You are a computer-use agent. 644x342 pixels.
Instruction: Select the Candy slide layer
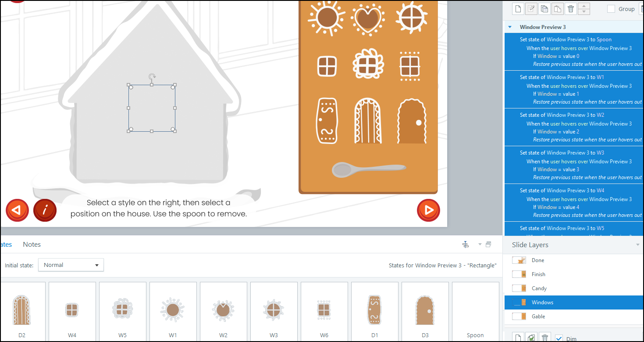(539, 288)
